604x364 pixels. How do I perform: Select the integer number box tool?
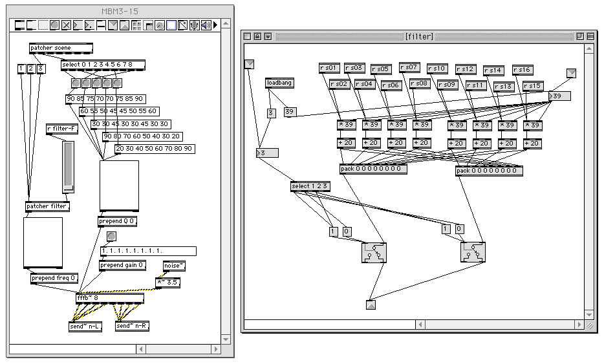(x=78, y=25)
